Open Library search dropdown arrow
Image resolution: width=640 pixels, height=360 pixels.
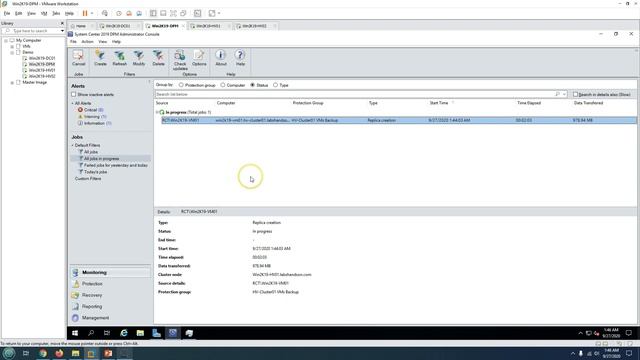pos(62,31)
